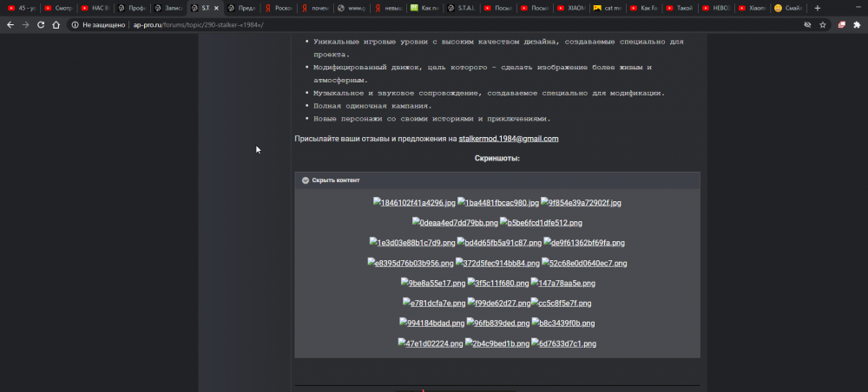Image resolution: width=868 pixels, height=392 pixels.
Task: Click the Новые персонажи bullet line
Action: 431,119
